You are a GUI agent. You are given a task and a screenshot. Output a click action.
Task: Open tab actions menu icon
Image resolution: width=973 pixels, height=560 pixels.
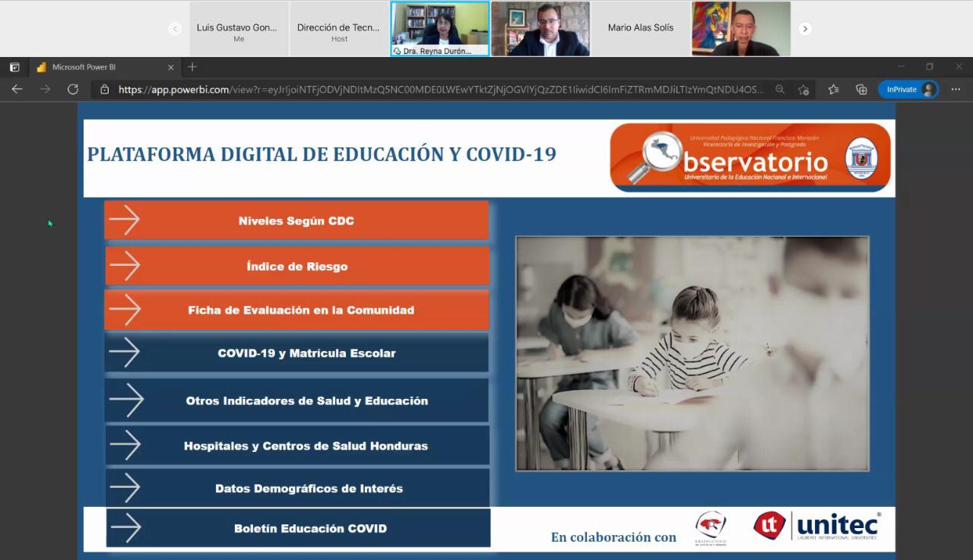[14, 67]
